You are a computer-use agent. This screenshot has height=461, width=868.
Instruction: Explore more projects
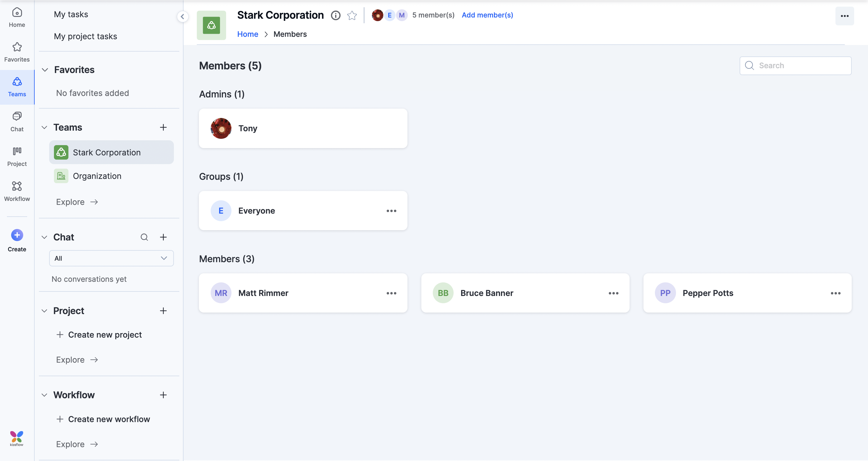[x=77, y=360]
